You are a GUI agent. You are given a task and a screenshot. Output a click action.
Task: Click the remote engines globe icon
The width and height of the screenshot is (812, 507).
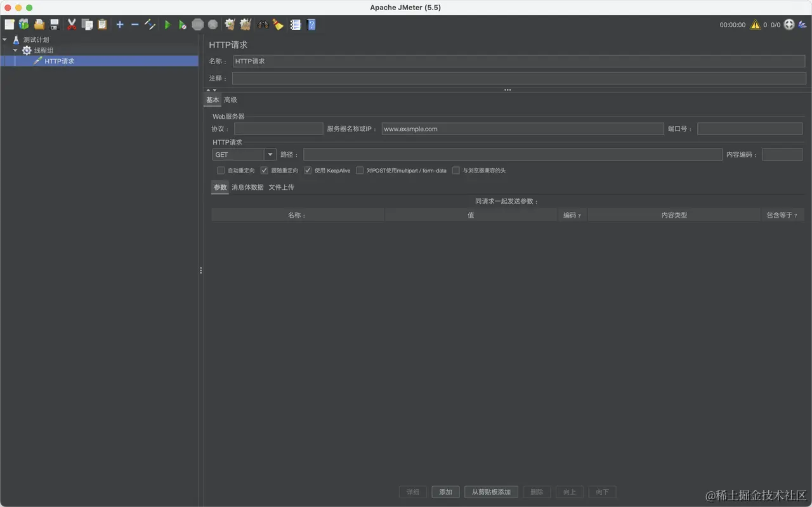tap(789, 25)
